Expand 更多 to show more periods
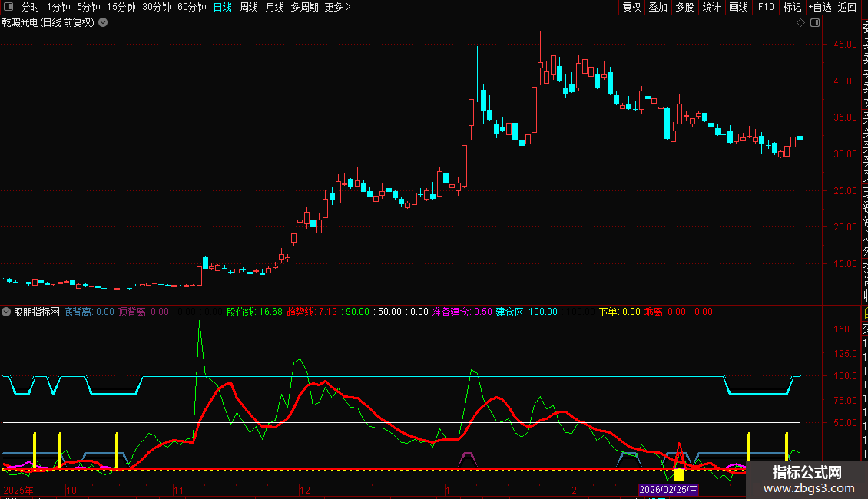This screenshot has height=499, width=868. click(337, 8)
